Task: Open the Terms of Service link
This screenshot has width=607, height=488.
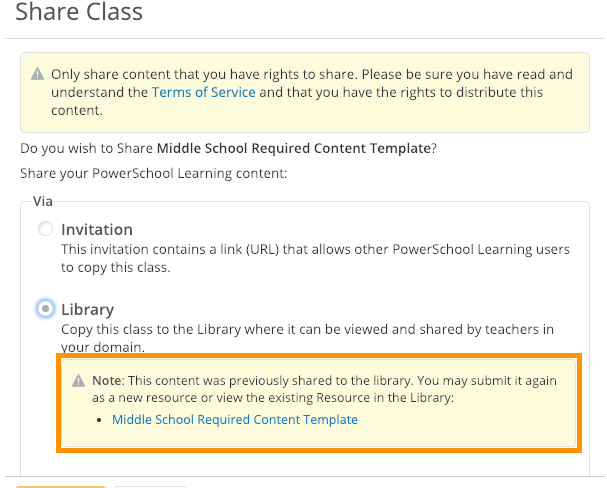Action: (x=203, y=92)
